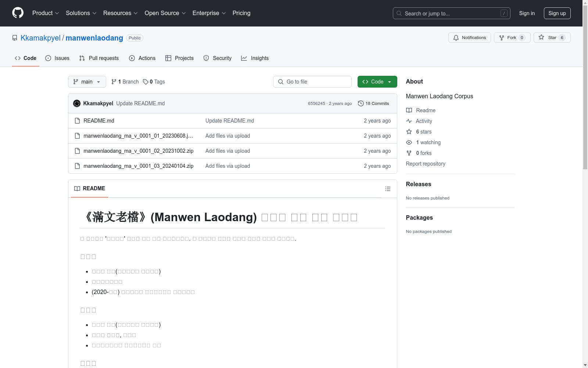
Task: Open manwenlaodang repository link
Action: 94,38
